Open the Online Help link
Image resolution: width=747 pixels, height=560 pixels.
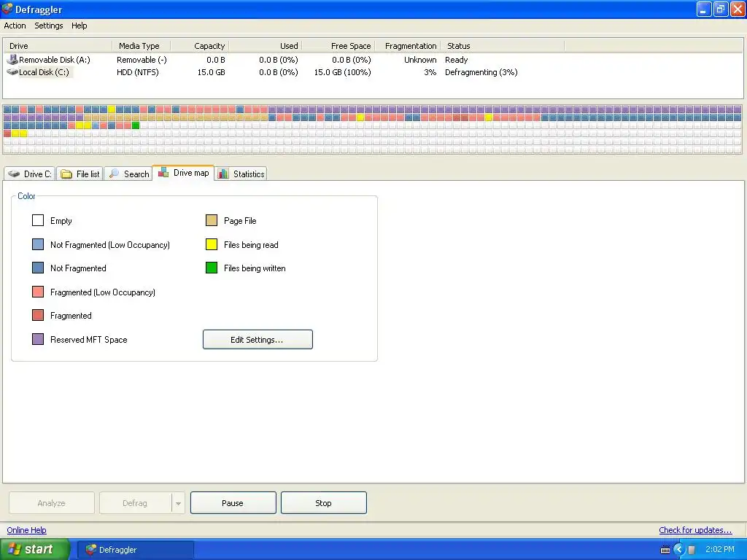point(27,530)
